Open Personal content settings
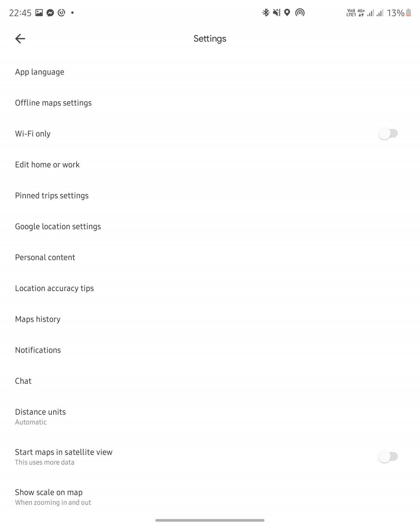420x525 pixels. coord(45,257)
